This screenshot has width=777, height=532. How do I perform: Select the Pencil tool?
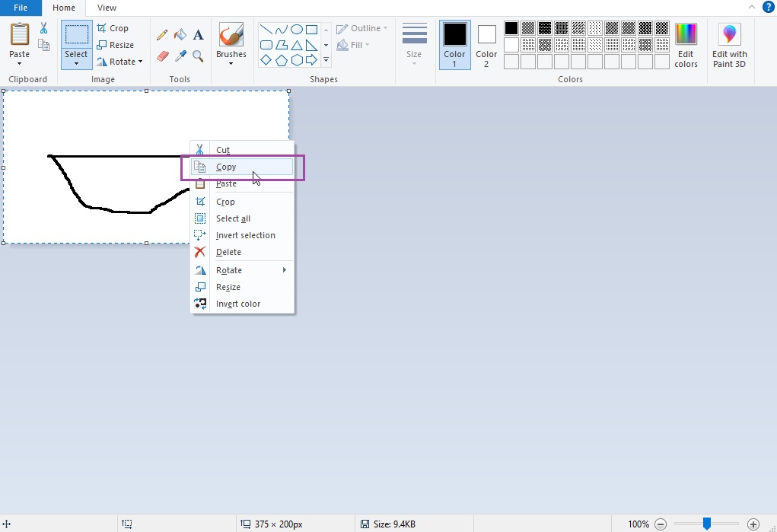(162, 34)
